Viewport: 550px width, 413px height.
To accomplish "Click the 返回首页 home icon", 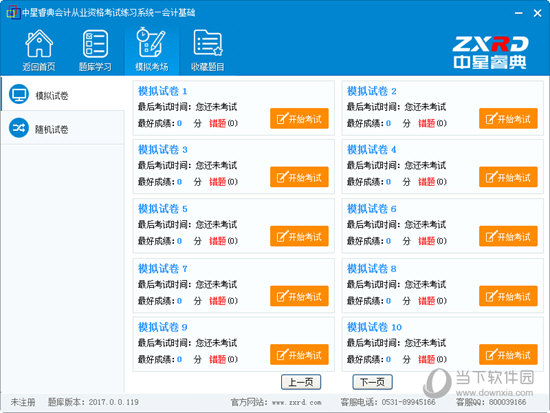I will (39, 44).
